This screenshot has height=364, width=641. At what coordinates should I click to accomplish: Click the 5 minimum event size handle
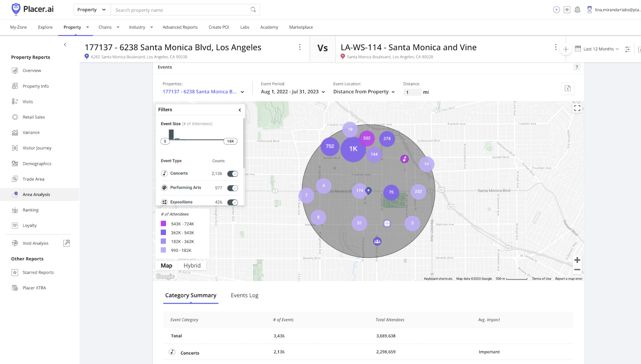pos(165,141)
